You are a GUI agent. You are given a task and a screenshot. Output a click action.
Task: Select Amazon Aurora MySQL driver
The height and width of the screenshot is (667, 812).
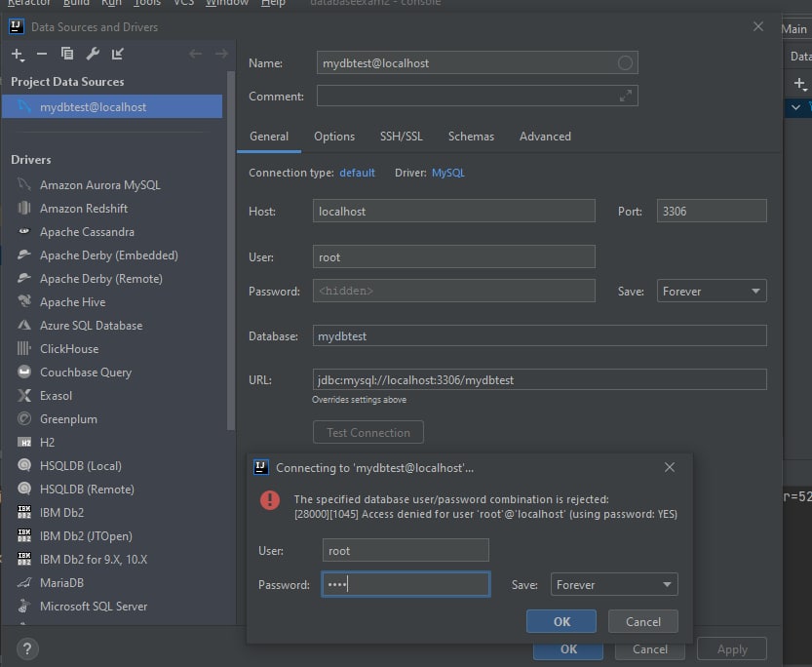99,185
